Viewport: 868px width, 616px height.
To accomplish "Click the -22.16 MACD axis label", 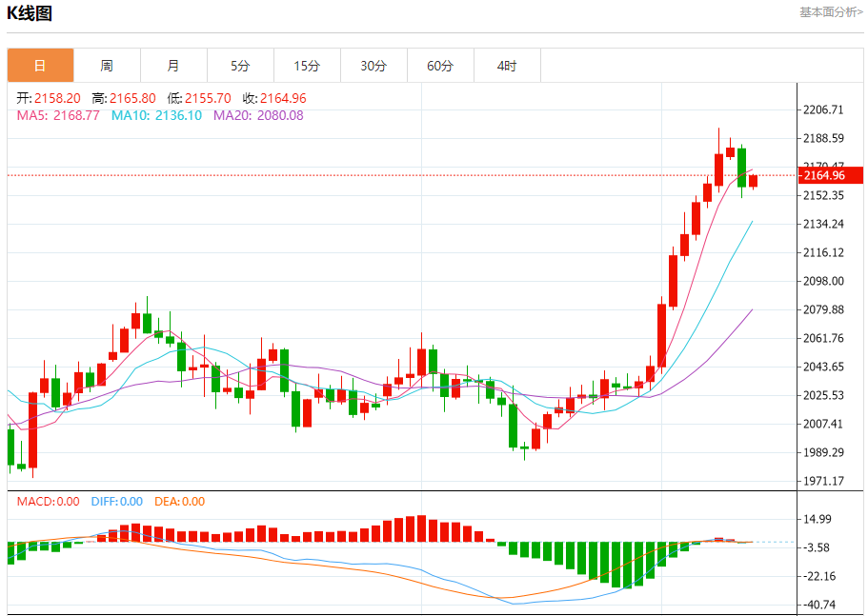I will [821, 577].
